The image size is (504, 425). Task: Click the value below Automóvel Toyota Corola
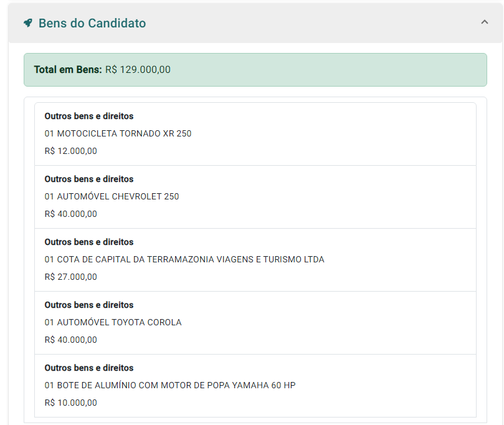point(71,340)
